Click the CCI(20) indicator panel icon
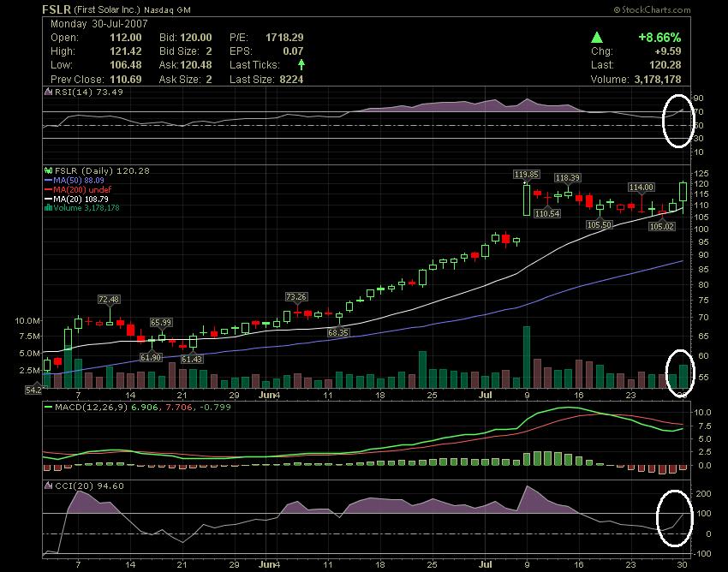 (48, 486)
